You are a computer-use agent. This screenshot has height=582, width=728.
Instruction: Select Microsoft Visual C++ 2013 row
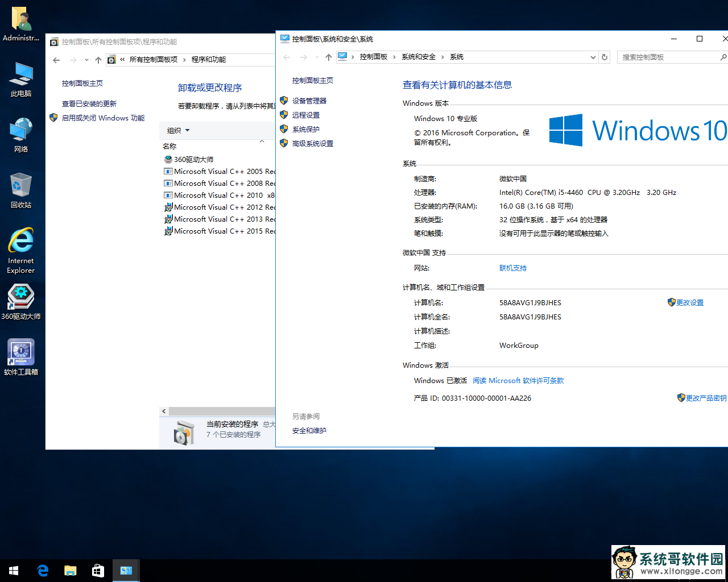tap(219, 219)
